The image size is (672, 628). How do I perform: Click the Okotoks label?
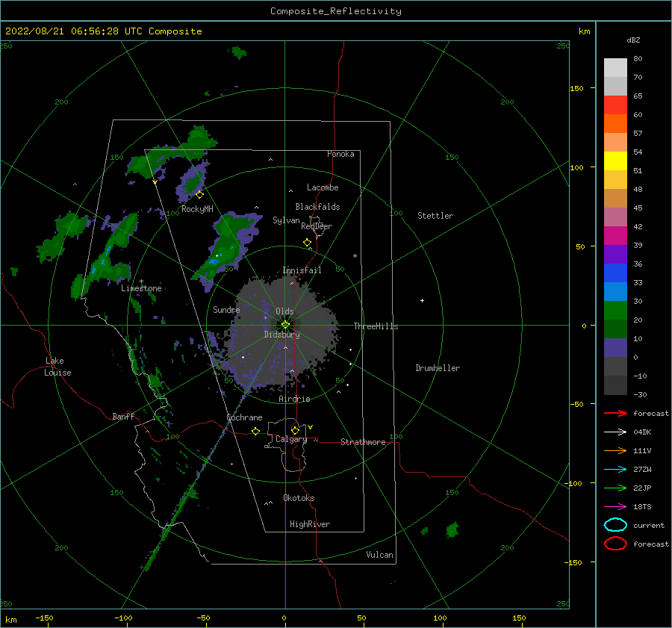pos(299,497)
